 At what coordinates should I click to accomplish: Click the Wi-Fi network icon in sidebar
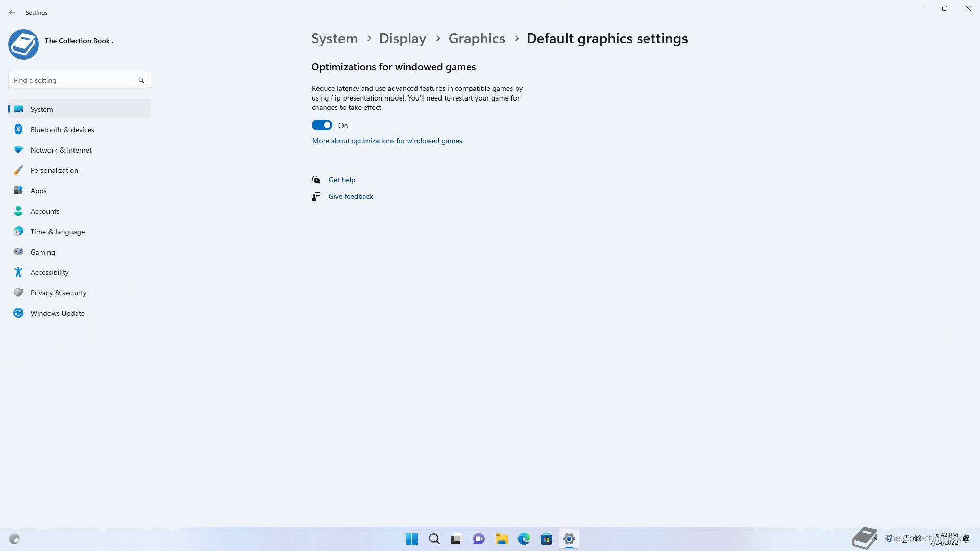18,149
